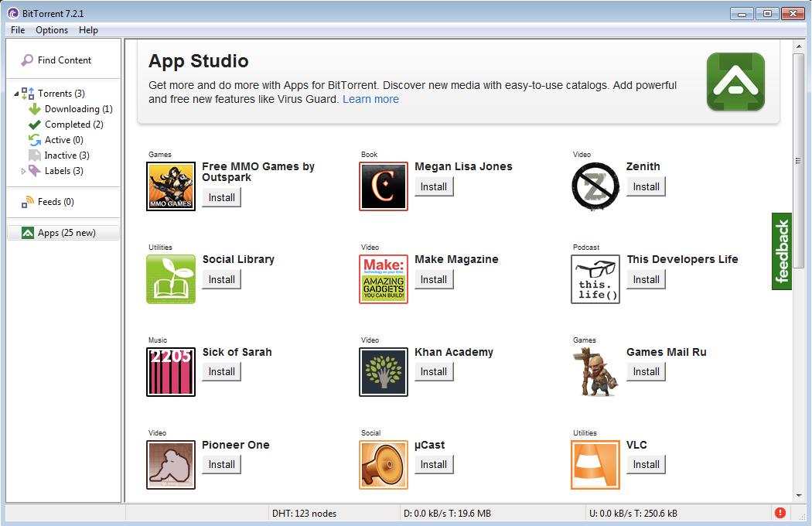
Task: Install the Pioneer One app
Action: [x=221, y=464]
